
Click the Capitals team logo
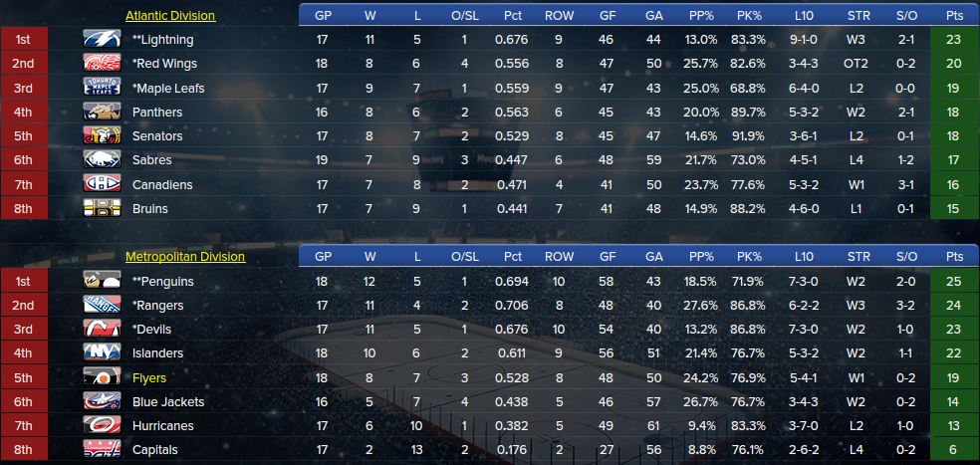[x=102, y=450]
